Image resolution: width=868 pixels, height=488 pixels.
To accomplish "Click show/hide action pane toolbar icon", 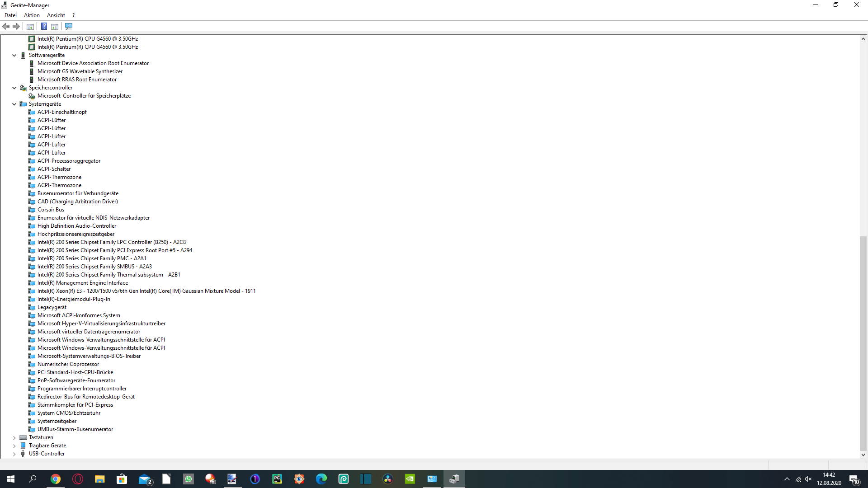I will [x=55, y=26].
